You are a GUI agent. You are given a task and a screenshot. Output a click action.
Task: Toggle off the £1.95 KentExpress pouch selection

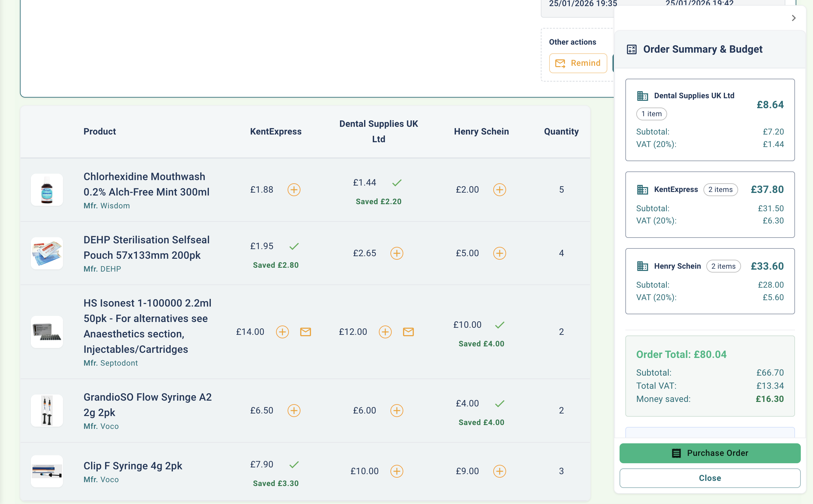tap(294, 246)
